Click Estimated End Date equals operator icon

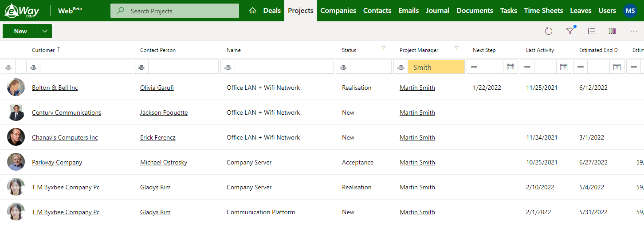click(581, 67)
